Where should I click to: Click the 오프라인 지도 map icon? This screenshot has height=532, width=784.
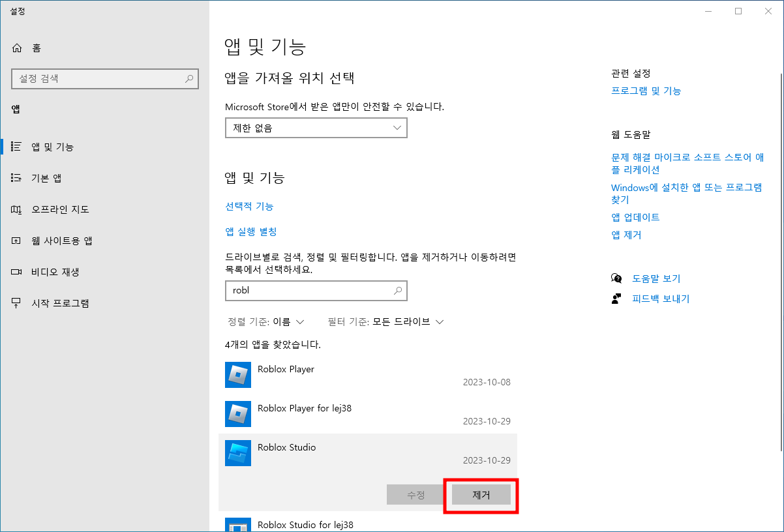pyautogui.click(x=17, y=209)
